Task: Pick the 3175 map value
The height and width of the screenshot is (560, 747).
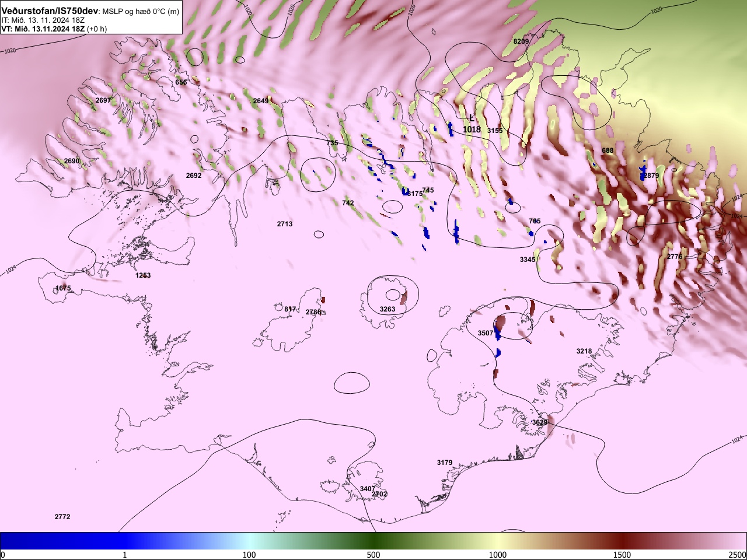Action: click(x=415, y=194)
